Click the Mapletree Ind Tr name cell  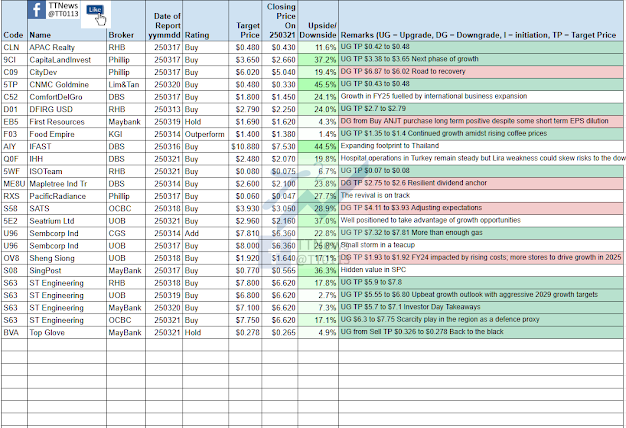point(67,184)
